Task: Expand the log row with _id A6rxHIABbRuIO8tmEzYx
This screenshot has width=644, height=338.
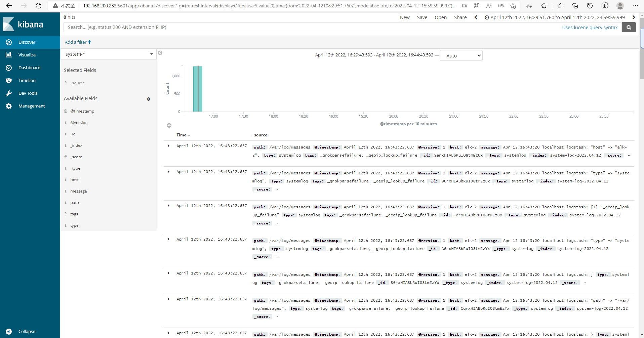Action: (169, 239)
